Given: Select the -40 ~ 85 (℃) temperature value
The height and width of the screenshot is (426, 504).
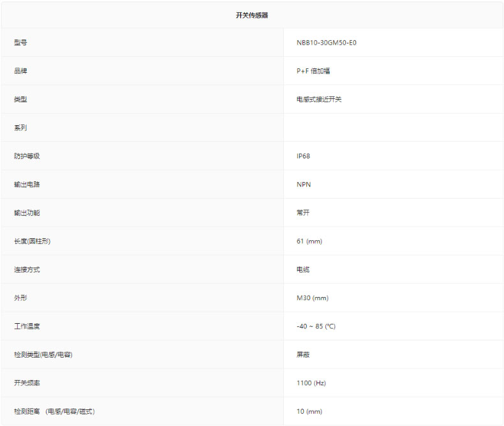Looking at the screenshot, I should point(316,326).
